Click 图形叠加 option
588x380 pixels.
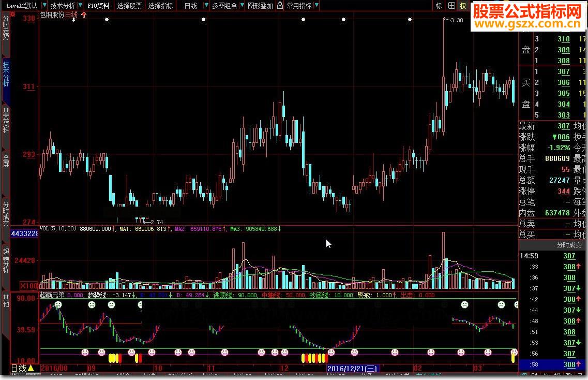[x=260, y=6]
